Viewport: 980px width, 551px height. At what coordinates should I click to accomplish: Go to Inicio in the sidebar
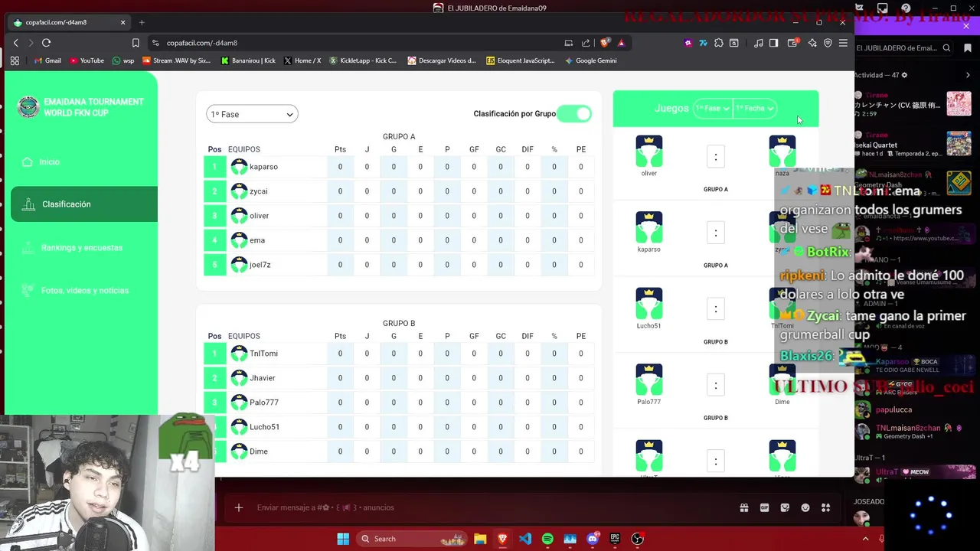[x=50, y=162]
